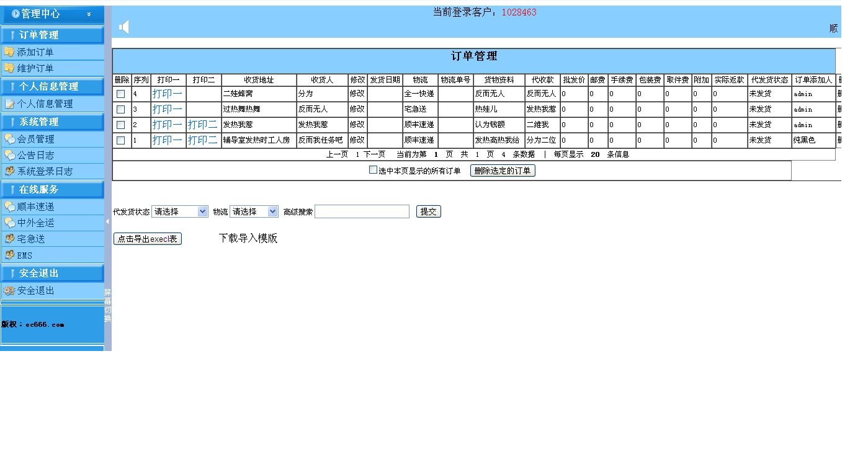Click 打印二 link for order 1
Viewport: 868px width, 462px height.
203,140
